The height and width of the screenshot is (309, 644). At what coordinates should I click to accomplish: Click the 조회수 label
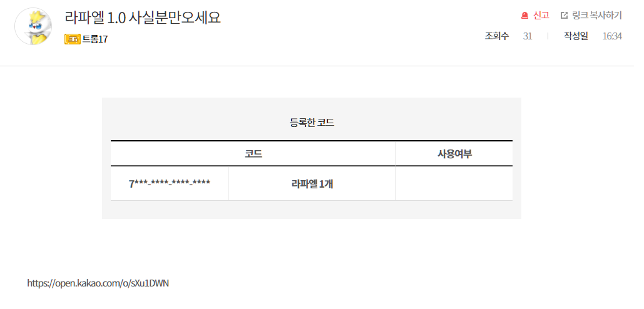point(496,36)
